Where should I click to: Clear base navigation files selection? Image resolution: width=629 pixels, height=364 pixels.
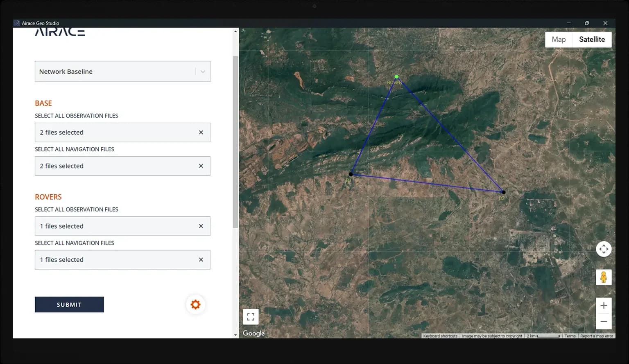point(201,166)
